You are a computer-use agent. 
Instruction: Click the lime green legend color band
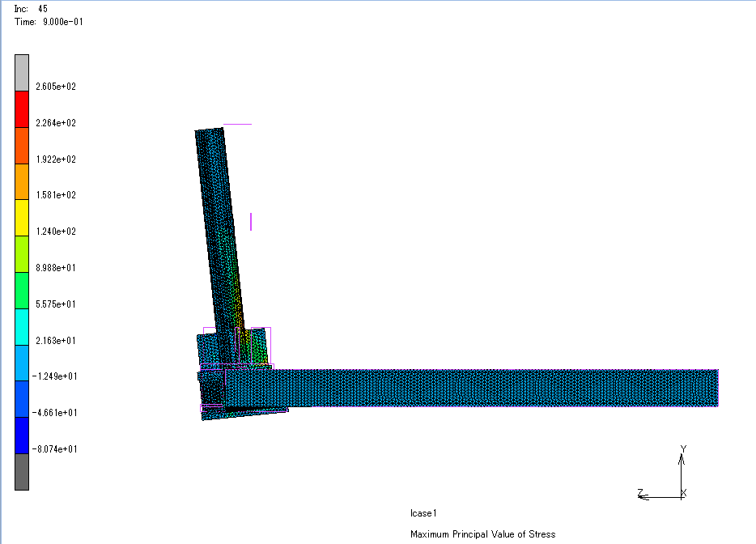(x=22, y=254)
